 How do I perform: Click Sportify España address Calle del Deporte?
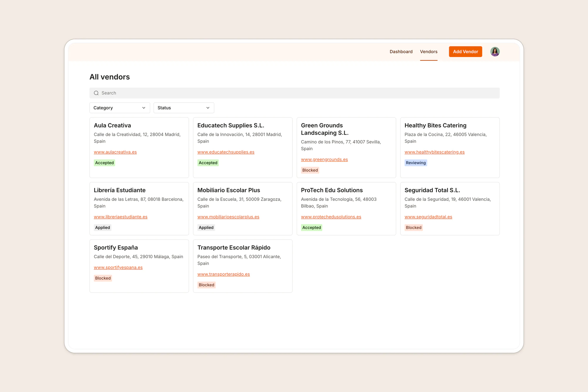point(138,257)
